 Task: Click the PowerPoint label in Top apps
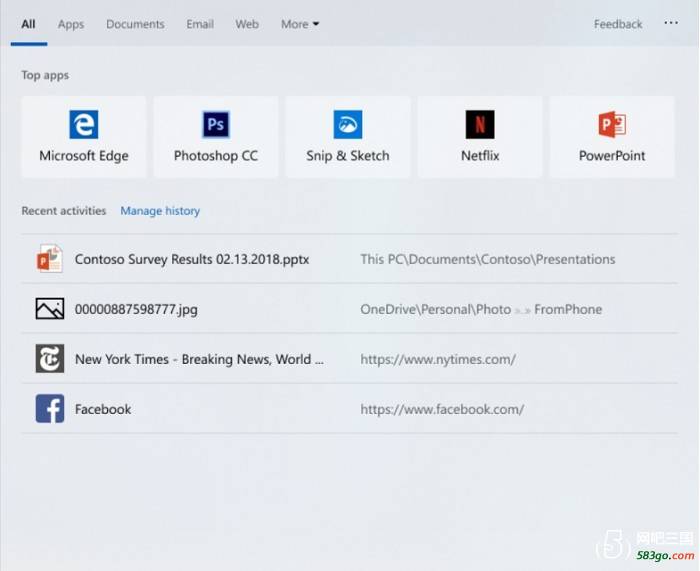612,156
